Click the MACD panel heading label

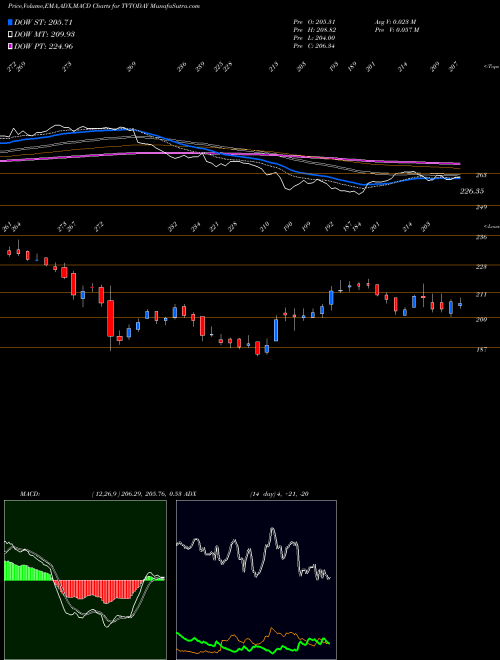tap(30, 494)
